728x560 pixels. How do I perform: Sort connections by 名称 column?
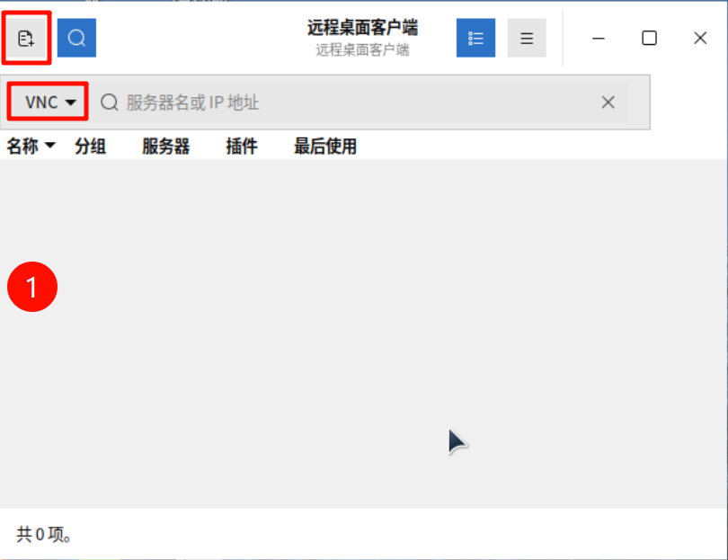pyautogui.click(x=22, y=147)
